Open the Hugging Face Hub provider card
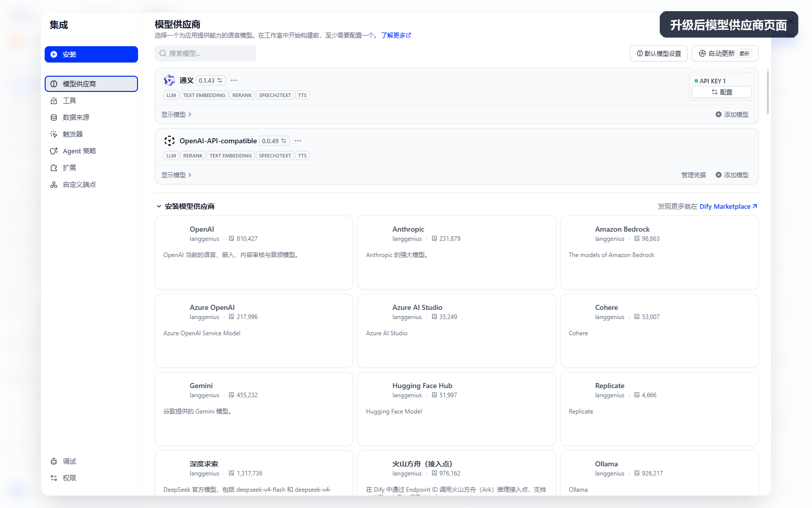Image resolution: width=812 pixels, height=508 pixels. coord(457,409)
